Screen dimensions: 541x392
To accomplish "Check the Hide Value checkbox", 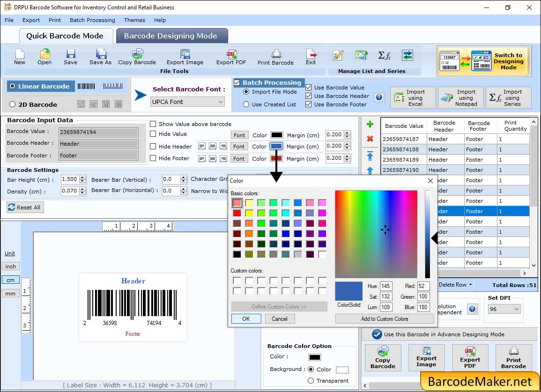I will (x=153, y=134).
